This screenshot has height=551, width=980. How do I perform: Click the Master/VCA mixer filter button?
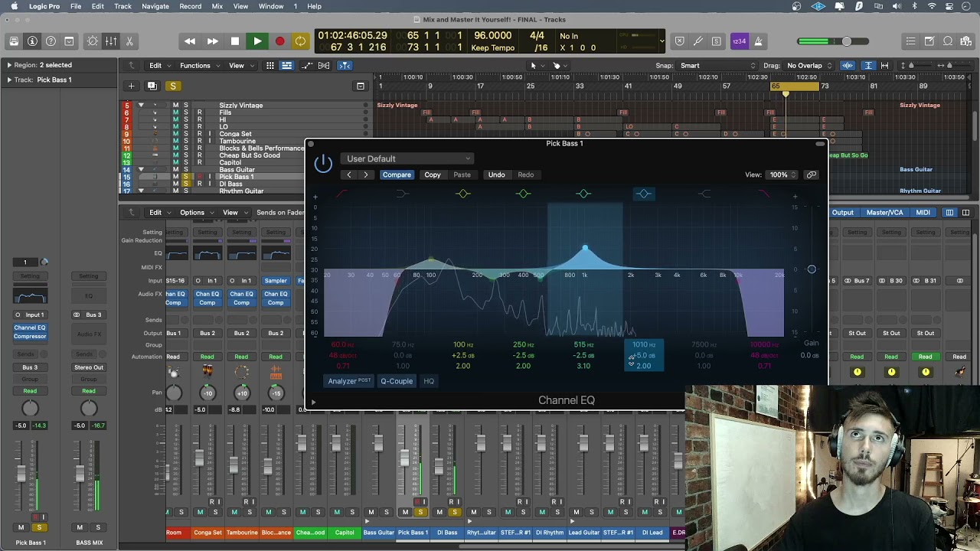[884, 213]
